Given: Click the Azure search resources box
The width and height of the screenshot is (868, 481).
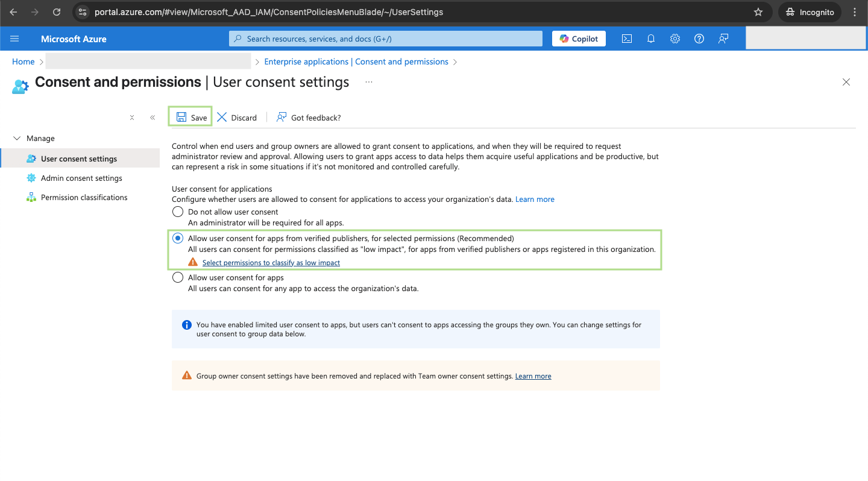Looking at the screenshot, I should coord(386,39).
